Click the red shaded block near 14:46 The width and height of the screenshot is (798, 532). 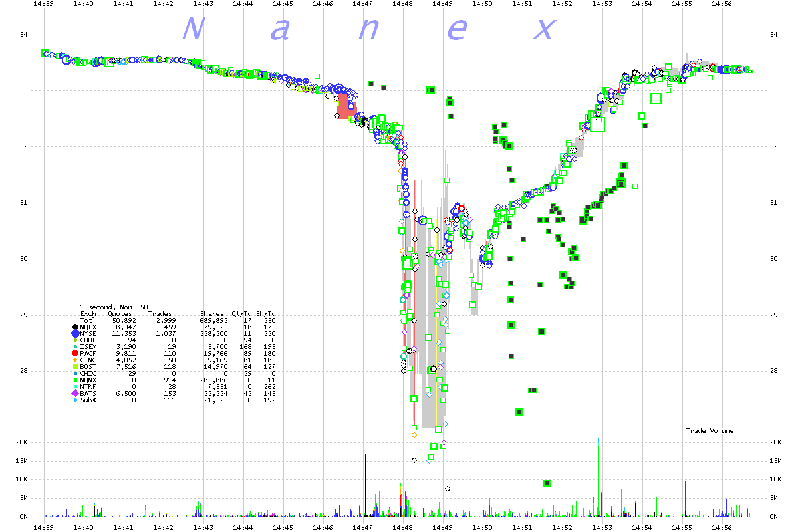[x=346, y=106]
